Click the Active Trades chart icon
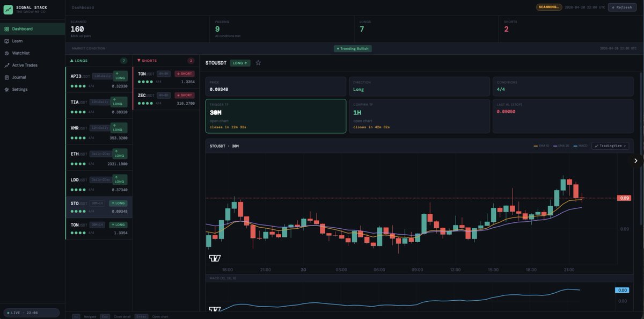 (6, 66)
